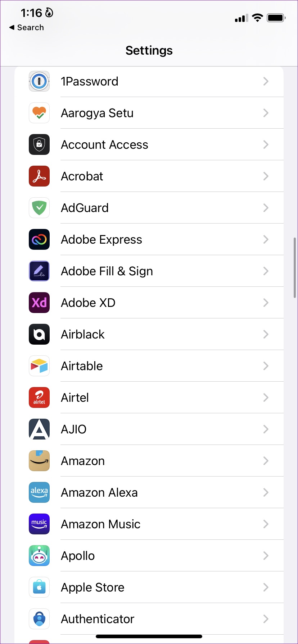The image size is (298, 644).
Task: Tap the Adobe XD icon
Action: coord(39,303)
